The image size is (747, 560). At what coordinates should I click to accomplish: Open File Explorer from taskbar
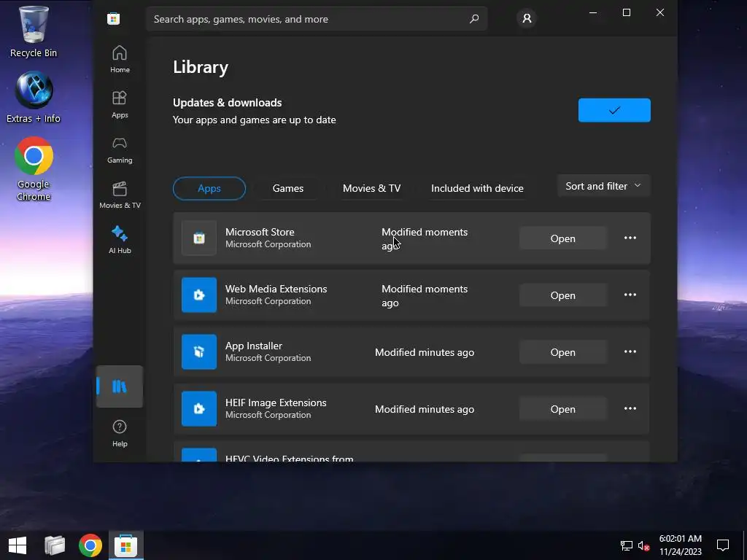pos(55,545)
